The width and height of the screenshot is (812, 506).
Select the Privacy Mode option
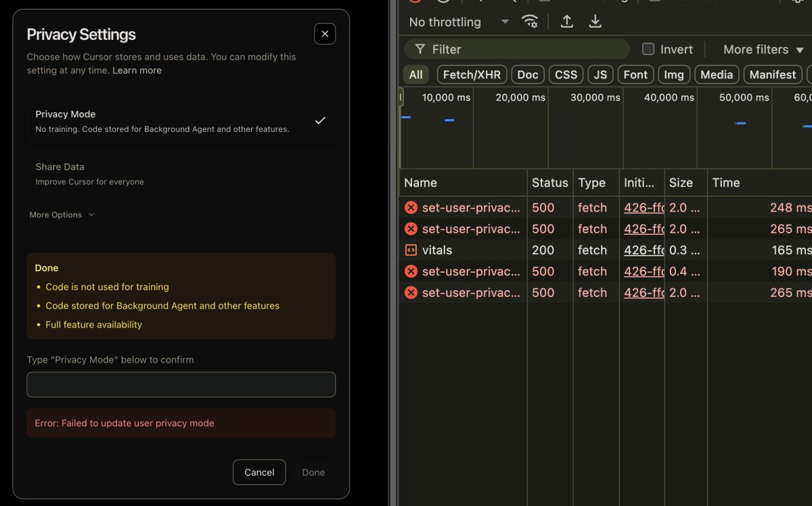181,121
